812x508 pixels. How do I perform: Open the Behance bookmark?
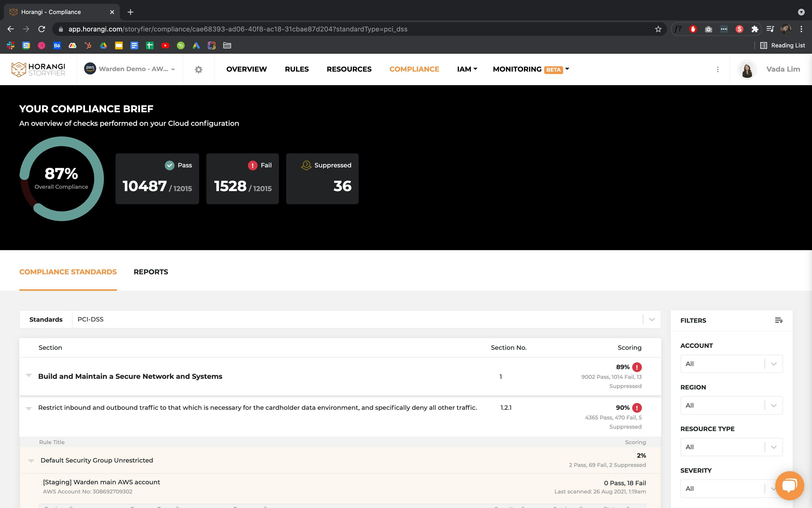[x=57, y=45]
